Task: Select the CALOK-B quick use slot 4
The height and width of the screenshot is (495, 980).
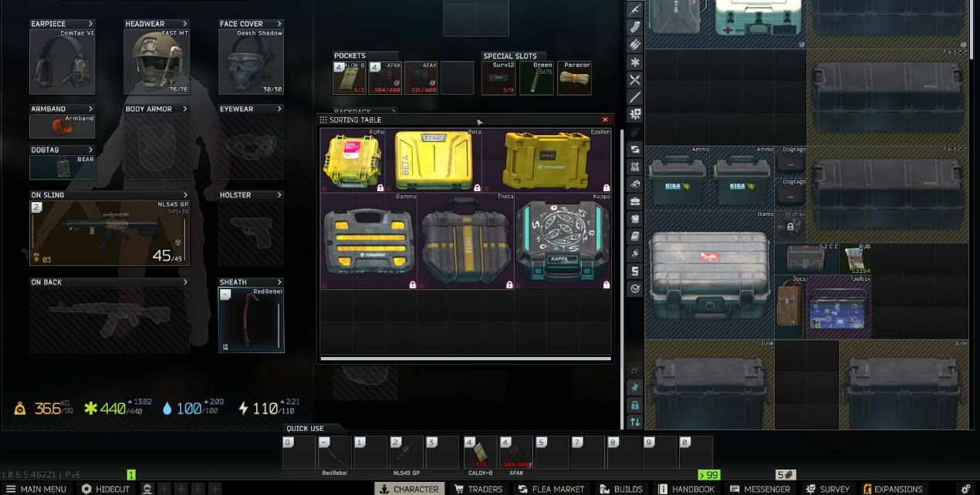Action: [482, 453]
